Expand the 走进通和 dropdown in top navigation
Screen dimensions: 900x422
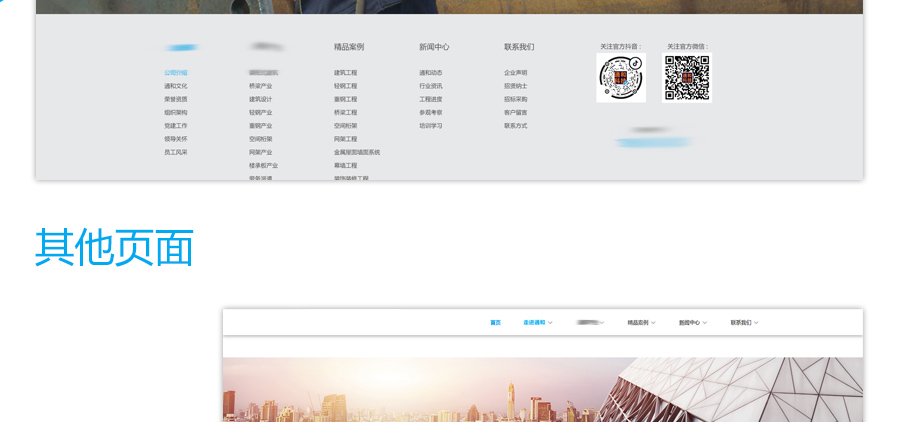(537, 323)
